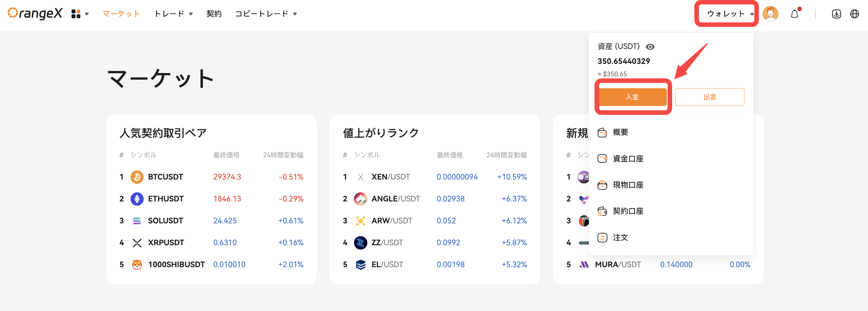
Task: Open the user profile avatar
Action: (x=770, y=14)
